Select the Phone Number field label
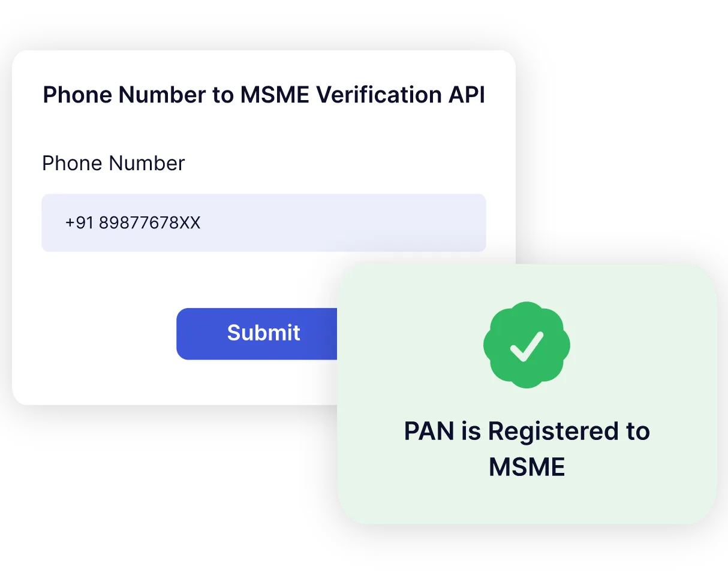 113,163
